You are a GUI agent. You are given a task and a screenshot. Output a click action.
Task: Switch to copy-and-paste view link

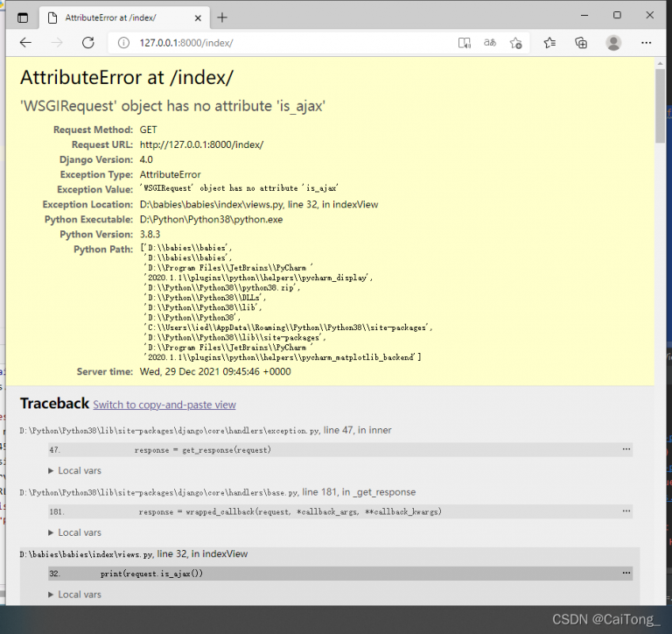point(164,405)
